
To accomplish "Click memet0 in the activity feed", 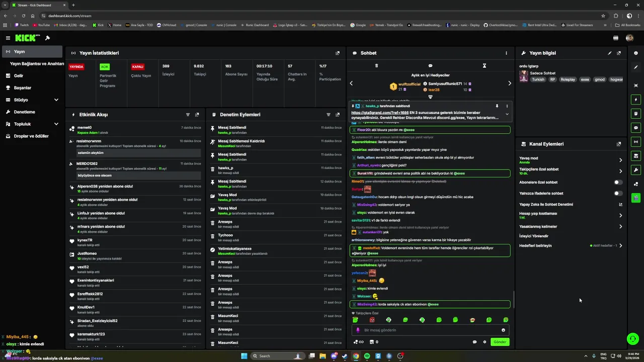I will click(85, 128).
